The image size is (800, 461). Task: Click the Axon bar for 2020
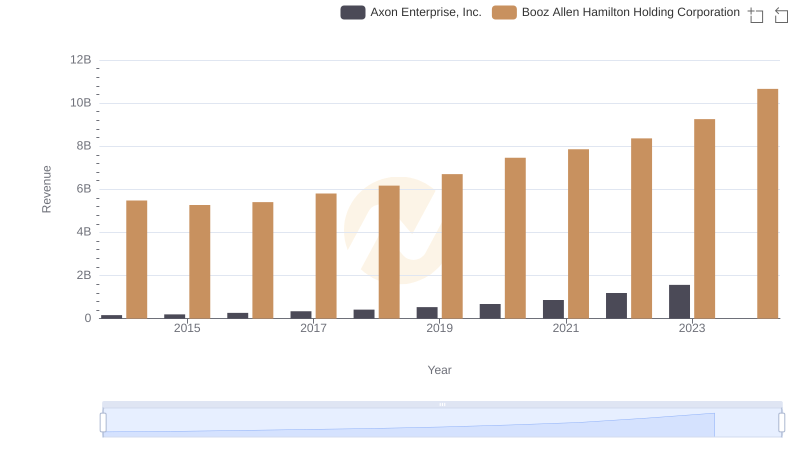490,311
